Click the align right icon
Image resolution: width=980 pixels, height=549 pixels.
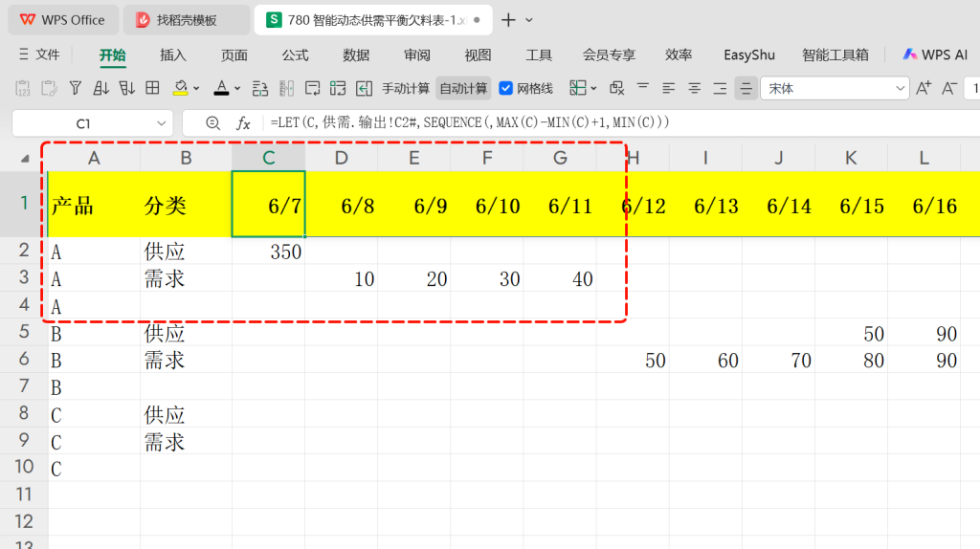coord(720,89)
